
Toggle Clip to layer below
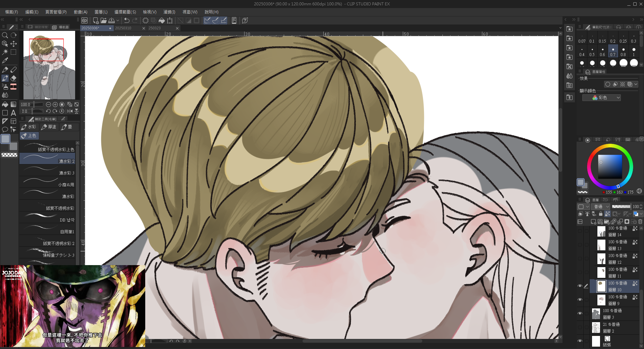point(581,214)
